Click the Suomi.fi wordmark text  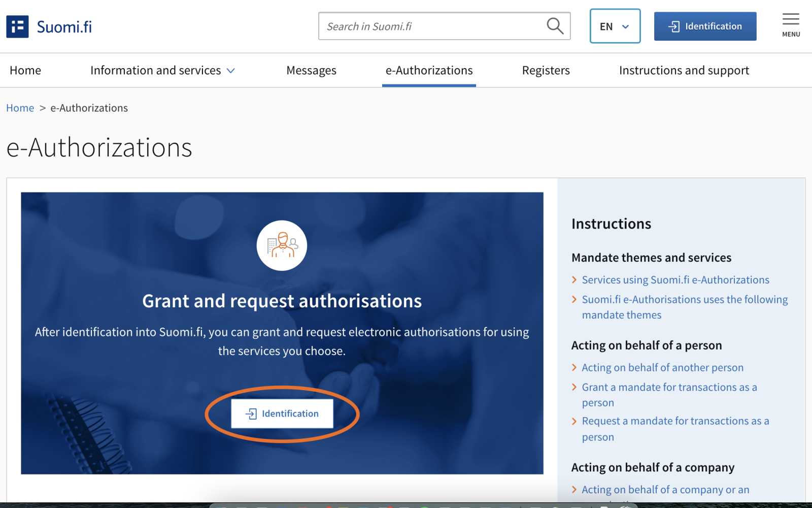point(64,26)
